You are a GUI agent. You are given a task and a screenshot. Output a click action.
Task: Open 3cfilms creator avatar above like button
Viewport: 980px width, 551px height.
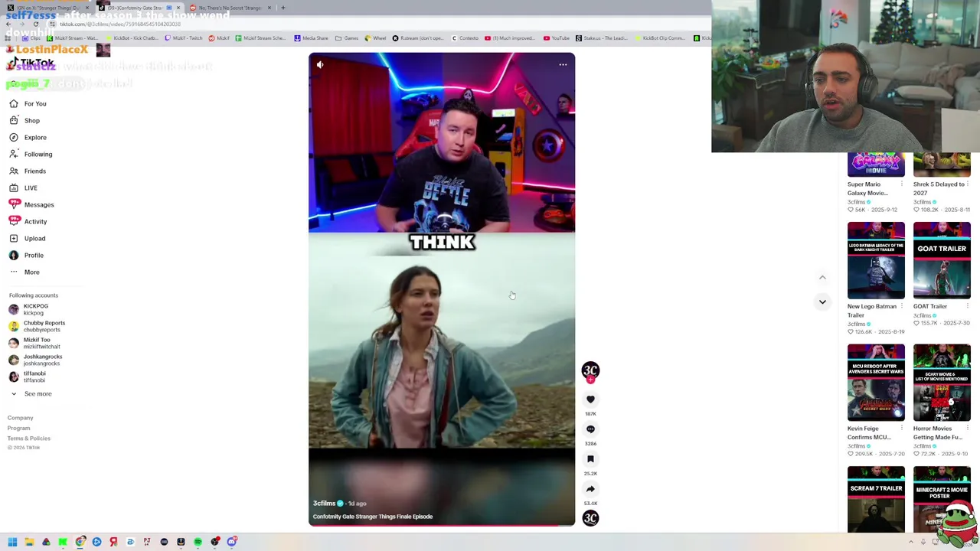tap(590, 370)
